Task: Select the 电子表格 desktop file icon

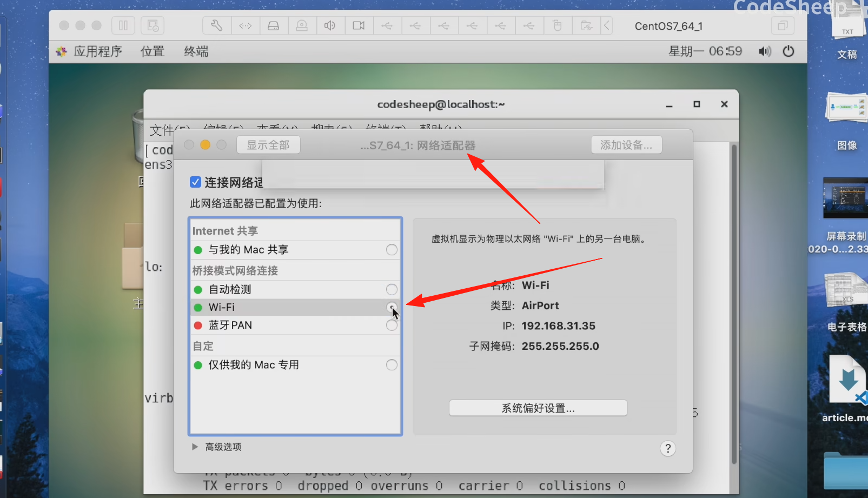Action: 847,290
